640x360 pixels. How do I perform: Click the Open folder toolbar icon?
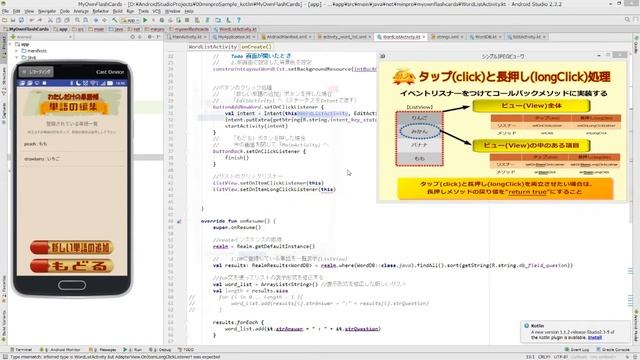click(x=4, y=20)
